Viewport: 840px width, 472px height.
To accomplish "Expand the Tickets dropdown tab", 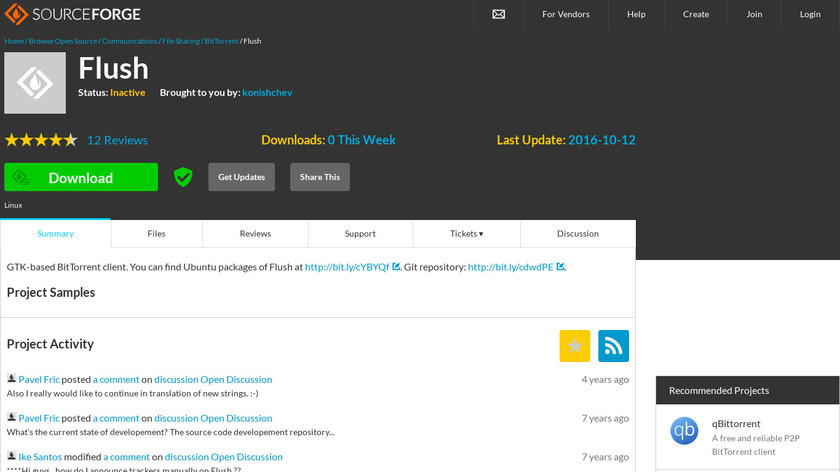I will (x=466, y=234).
